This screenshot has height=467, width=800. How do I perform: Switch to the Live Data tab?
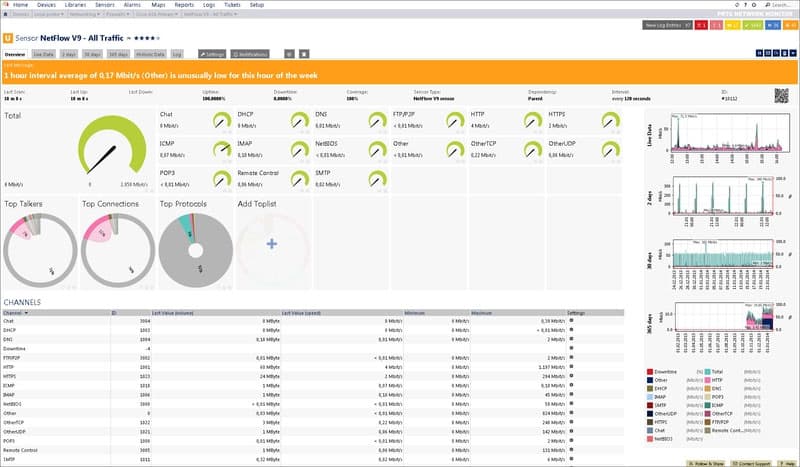[x=43, y=54]
